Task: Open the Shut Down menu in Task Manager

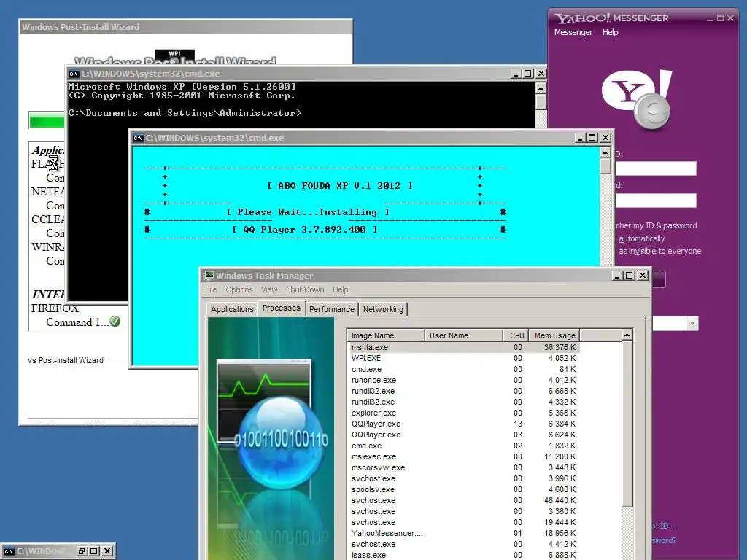Action: [305, 289]
